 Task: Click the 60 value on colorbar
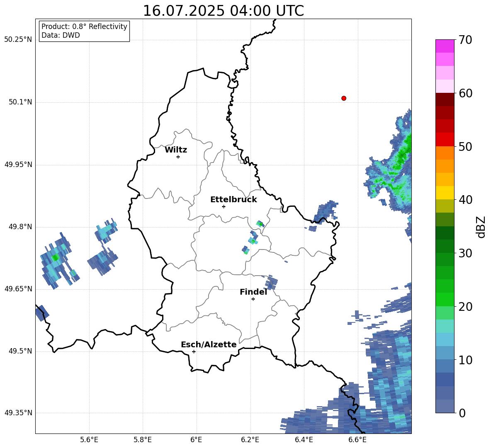[x=465, y=93]
